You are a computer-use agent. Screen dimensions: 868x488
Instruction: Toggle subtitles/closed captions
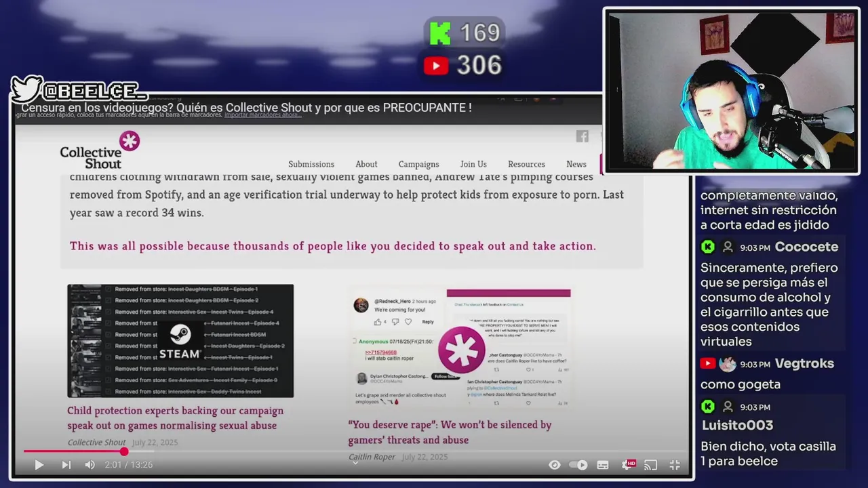603,465
